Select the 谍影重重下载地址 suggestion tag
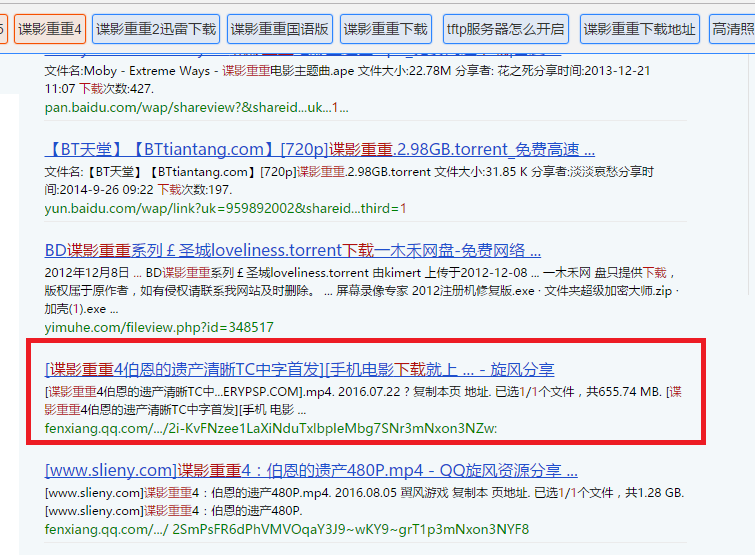This screenshot has height=555, width=755. 639,29
